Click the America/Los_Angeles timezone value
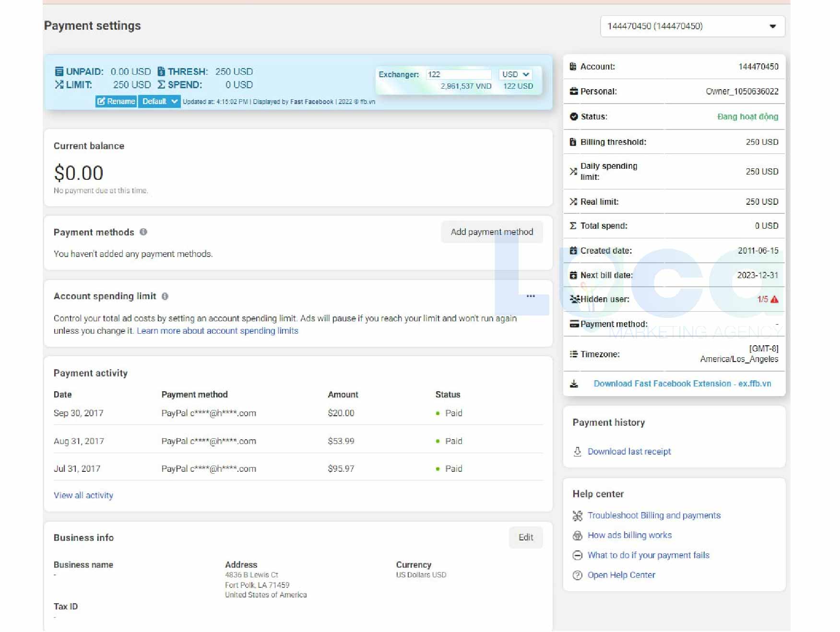 (739, 359)
